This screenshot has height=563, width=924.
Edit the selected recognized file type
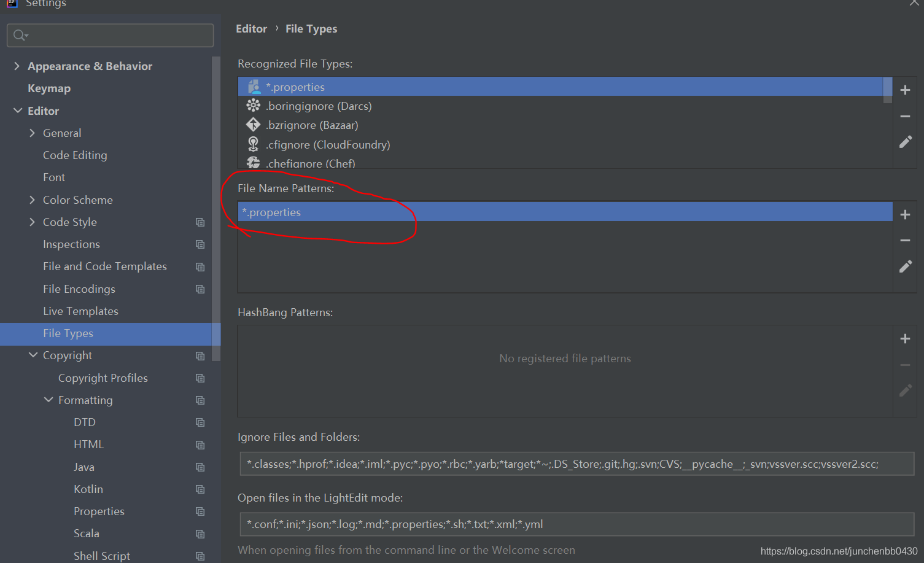pyautogui.click(x=905, y=142)
